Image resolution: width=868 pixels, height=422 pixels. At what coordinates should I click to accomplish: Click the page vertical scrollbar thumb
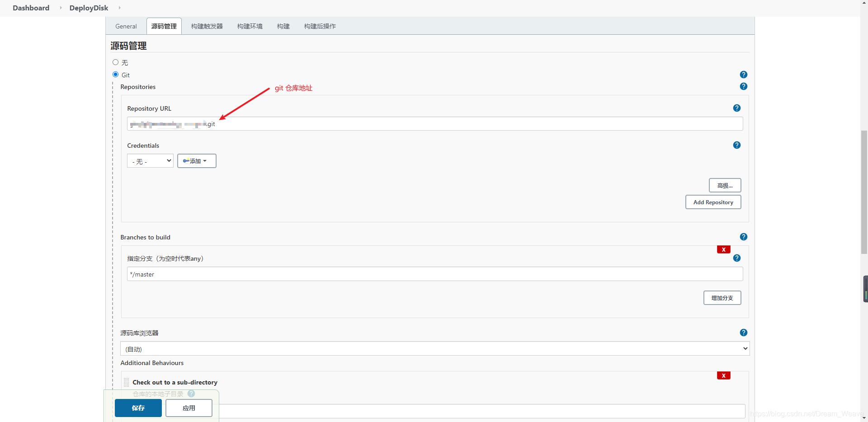coord(864,192)
